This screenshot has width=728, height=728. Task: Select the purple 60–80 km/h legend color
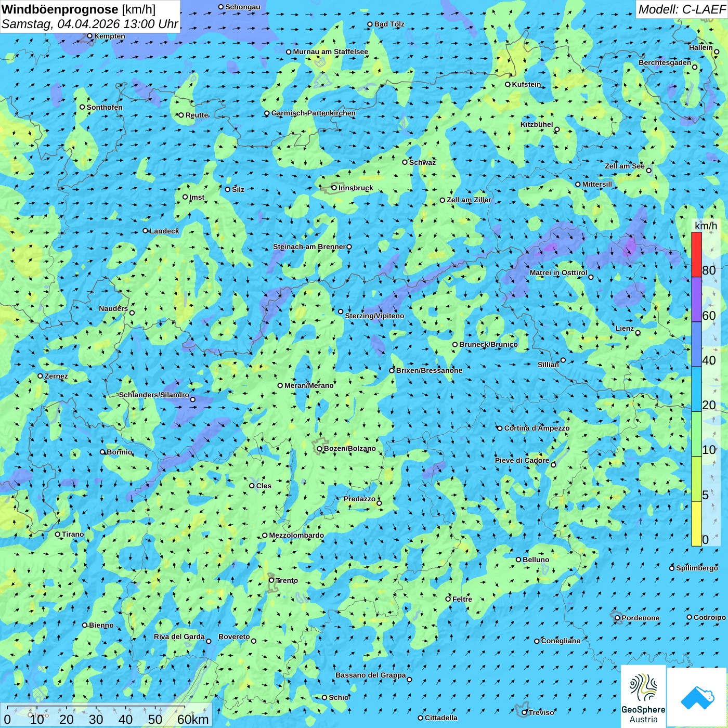click(696, 300)
